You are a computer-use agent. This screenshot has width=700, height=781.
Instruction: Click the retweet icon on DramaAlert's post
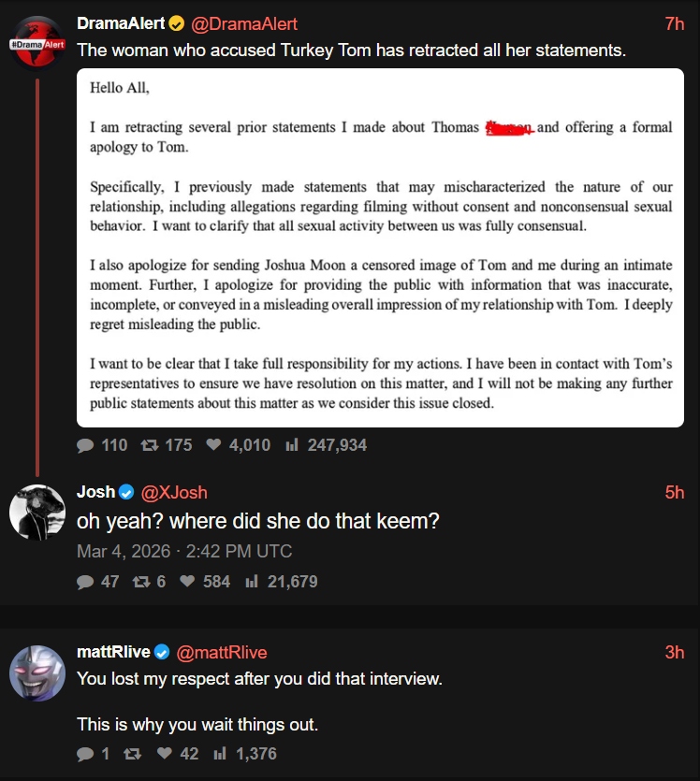pos(148,445)
